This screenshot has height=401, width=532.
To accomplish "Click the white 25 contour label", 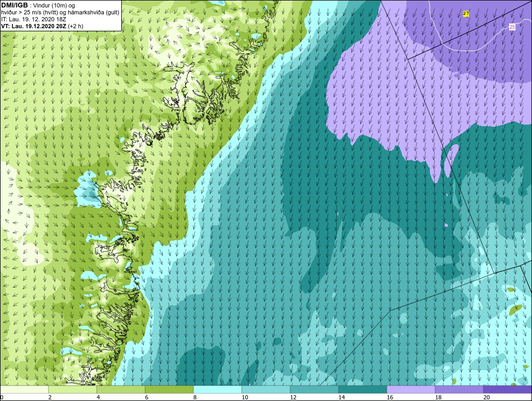I will click(512, 27).
